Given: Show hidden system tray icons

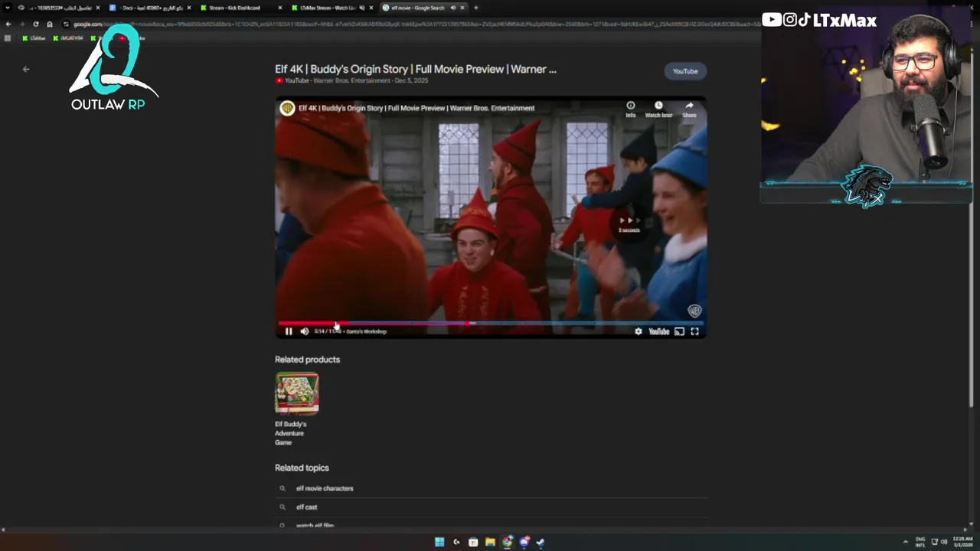Looking at the screenshot, I should coord(906,542).
